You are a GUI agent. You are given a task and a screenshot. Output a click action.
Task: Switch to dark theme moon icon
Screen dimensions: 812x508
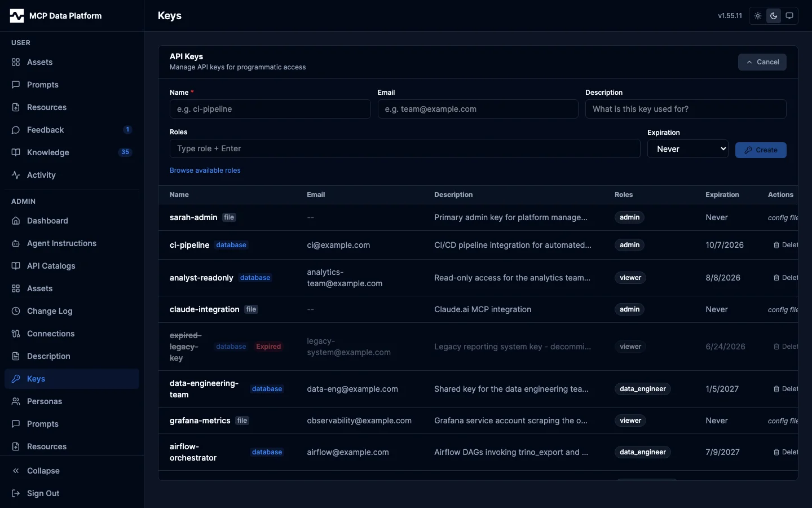(x=774, y=16)
